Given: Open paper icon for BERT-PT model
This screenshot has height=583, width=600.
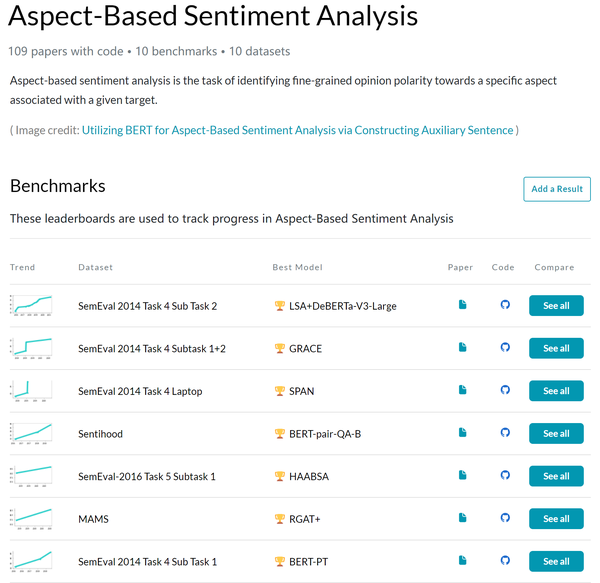Looking at the screenshot, I should click(x=462, y=561).
